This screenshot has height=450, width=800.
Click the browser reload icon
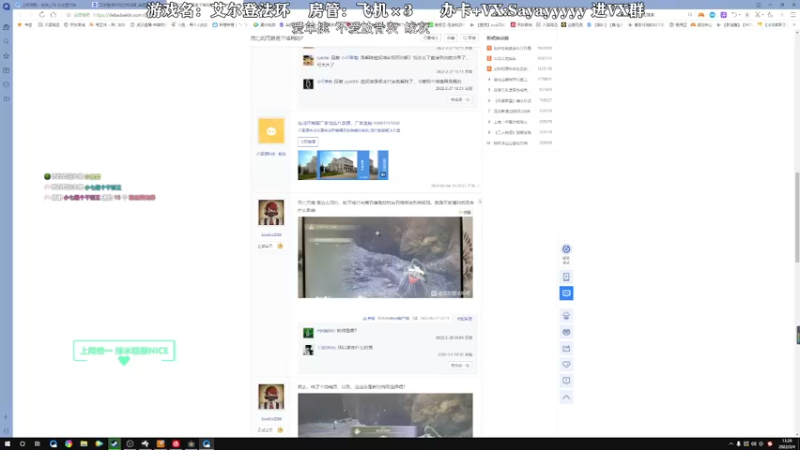[x=42, y=15]
